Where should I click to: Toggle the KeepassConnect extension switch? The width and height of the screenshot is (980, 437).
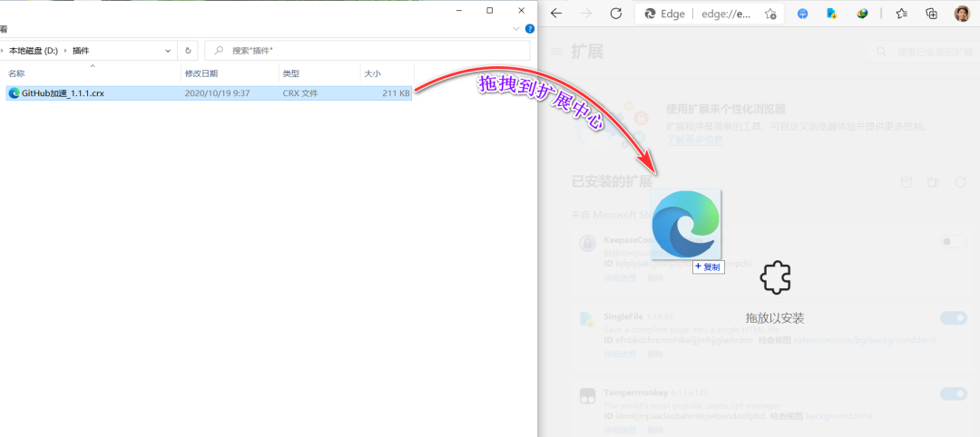click(954, 241)
